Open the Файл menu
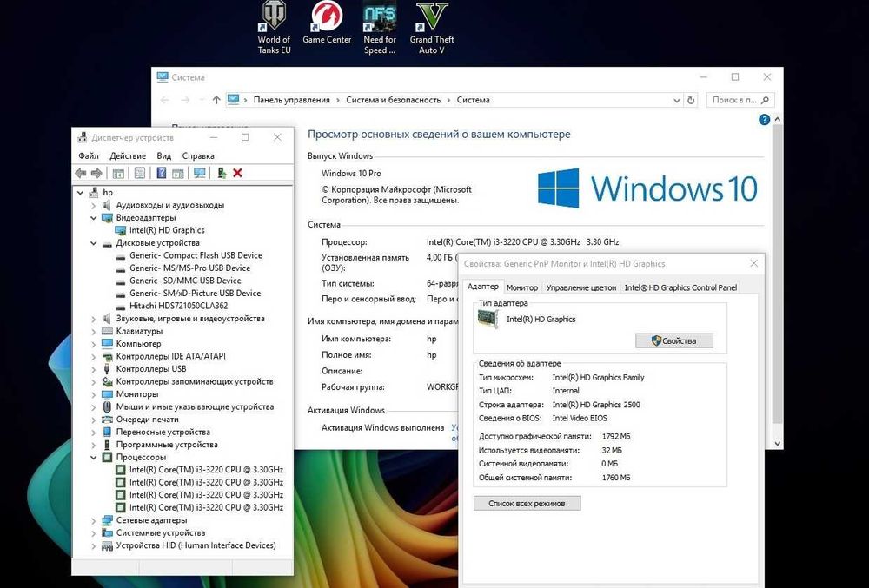The image size is (869, 588). point(89,156)
